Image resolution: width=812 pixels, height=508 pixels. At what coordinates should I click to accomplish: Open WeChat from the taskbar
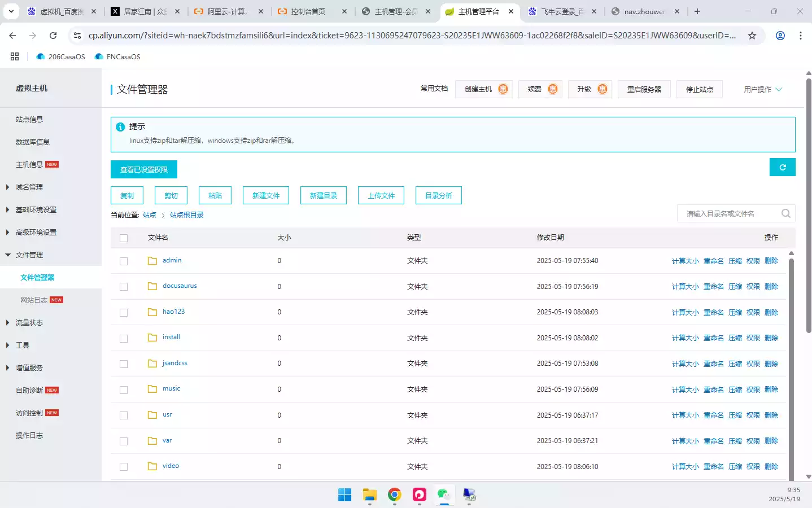[x=444, y=495]
